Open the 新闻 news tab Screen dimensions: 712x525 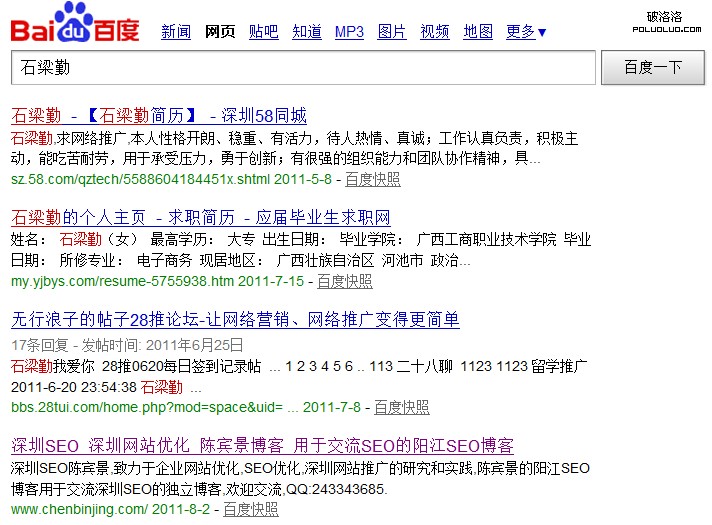coord(176,32)
